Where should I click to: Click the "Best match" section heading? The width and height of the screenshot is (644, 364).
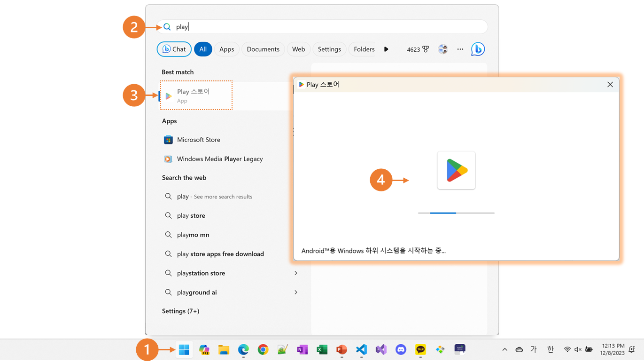pos(178,72)
